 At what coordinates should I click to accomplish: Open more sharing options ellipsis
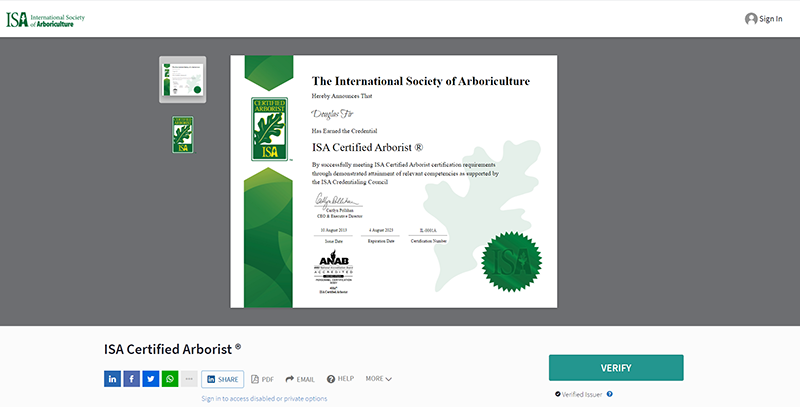click(x=189, y=379)
